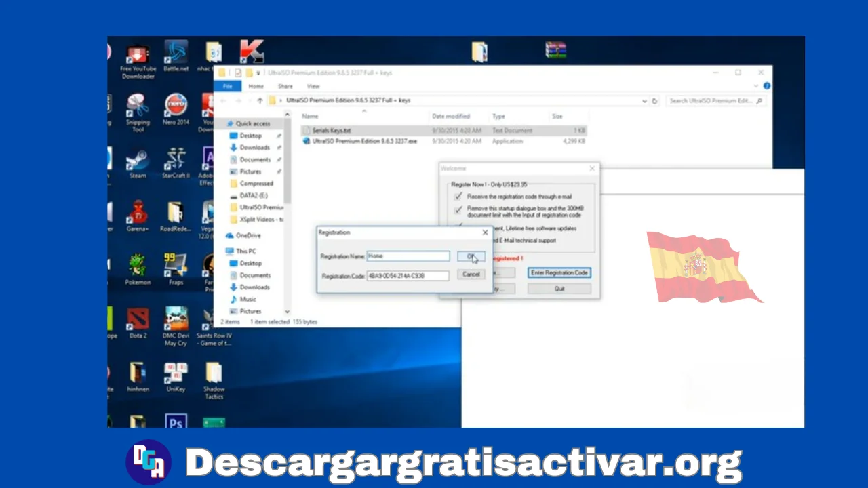Image resolution: width=868 pixels, height=488 pixels.
Task: Sort files by the Name column header
Action: coord(310,117)
